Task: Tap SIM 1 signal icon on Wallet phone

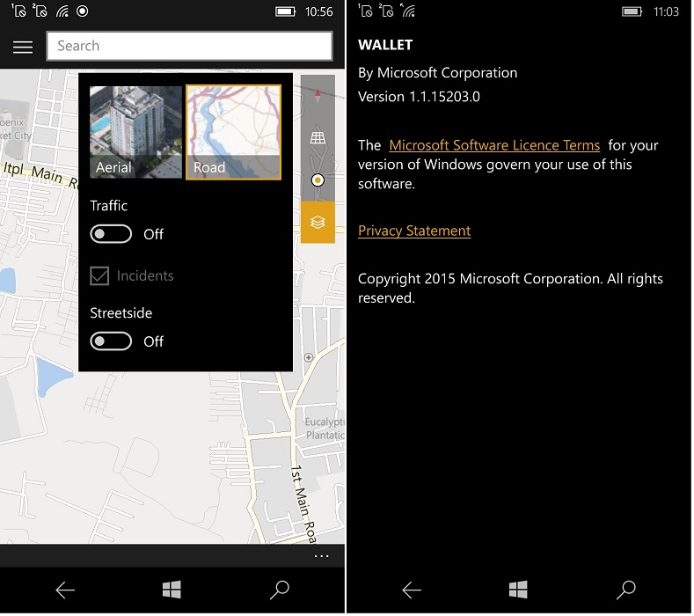Action: point(365,11)
